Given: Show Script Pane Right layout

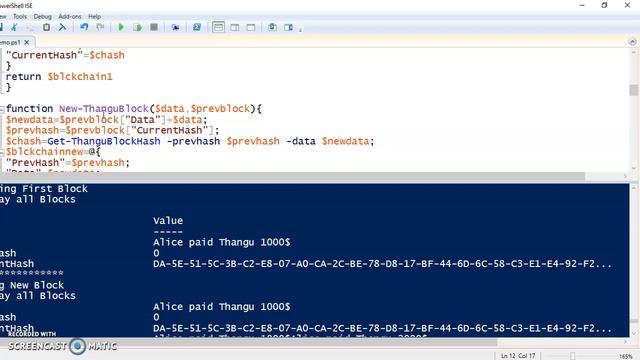Looking at the screenshot, I should [x=235, y=27].
